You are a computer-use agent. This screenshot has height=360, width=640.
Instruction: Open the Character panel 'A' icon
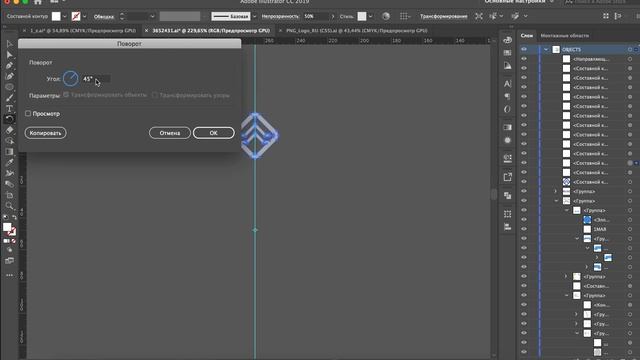[507, 84]
